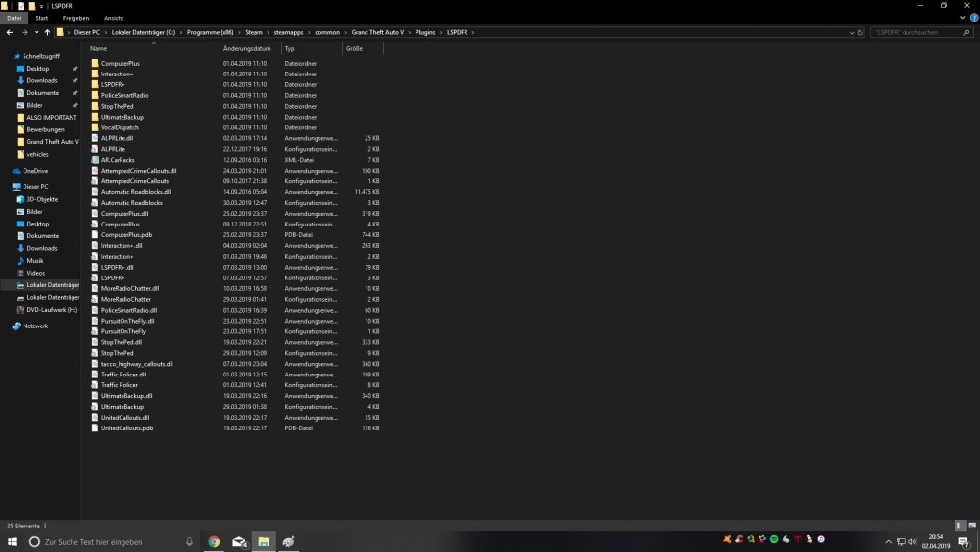
Task: Click steamapps in the address path
Action: pos(288,32)
